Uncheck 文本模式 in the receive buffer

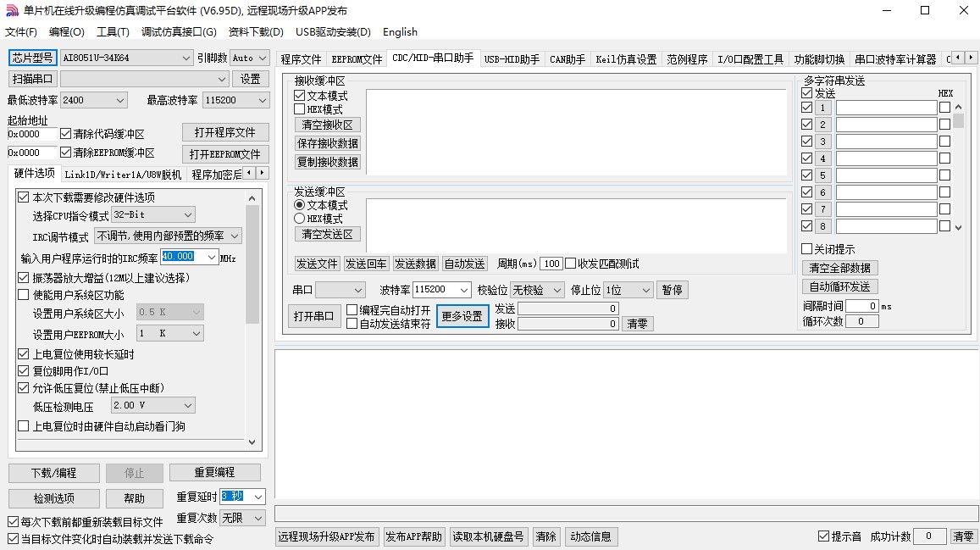coord(299,96)
